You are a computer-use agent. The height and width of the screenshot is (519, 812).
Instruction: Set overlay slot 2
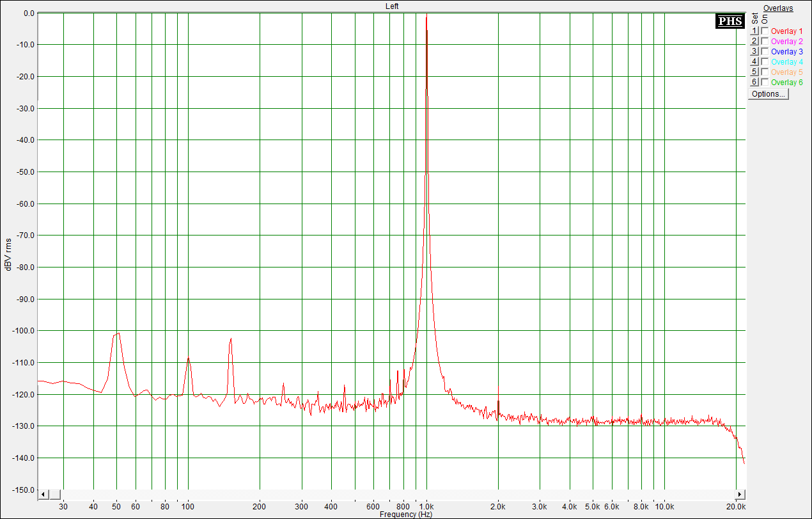754,41
